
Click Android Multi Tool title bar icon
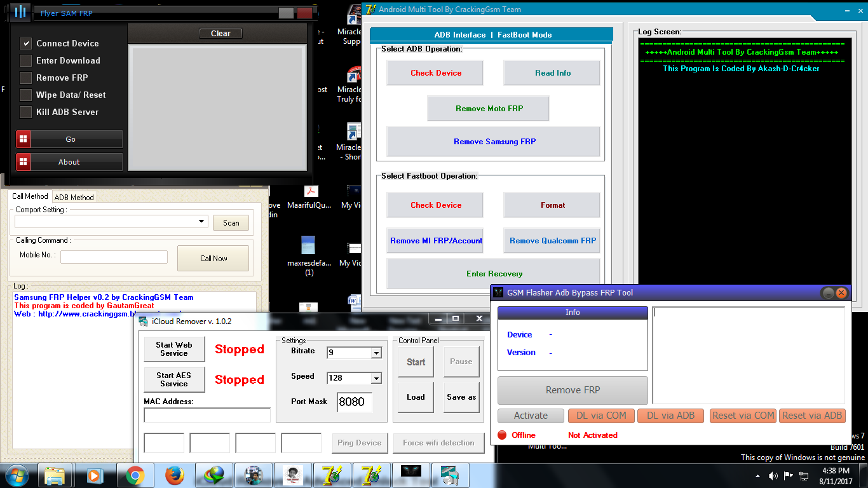click(370, 9)
